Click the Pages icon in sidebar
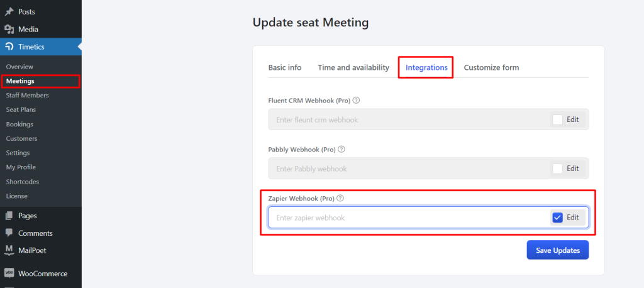 point(9,216)
